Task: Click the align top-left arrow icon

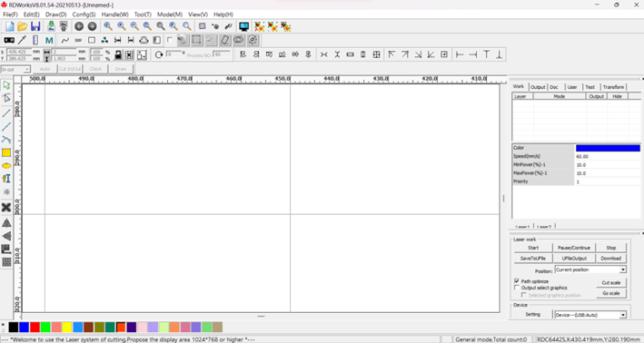Action: [391, 54]
